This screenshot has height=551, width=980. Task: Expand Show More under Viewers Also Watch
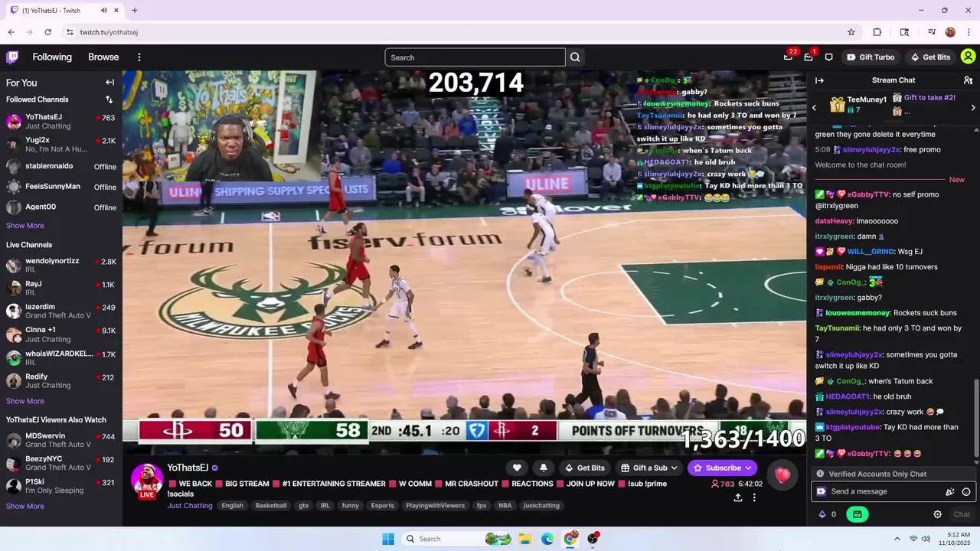25,506
